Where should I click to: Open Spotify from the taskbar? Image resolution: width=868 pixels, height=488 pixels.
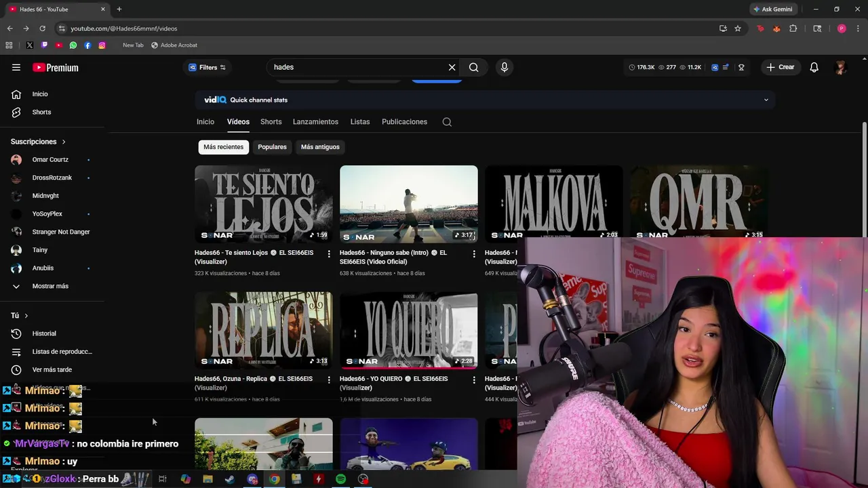coord(340,479)
